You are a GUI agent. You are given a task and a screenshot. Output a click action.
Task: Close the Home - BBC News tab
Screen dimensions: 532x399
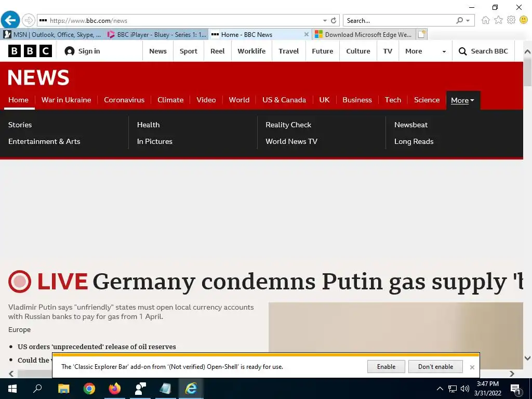[307, 34]
